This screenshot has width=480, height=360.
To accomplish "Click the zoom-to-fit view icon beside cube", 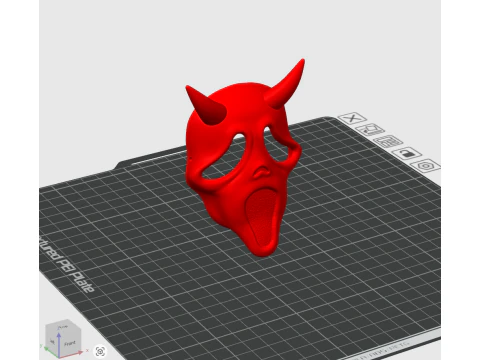I will point(100,351).
